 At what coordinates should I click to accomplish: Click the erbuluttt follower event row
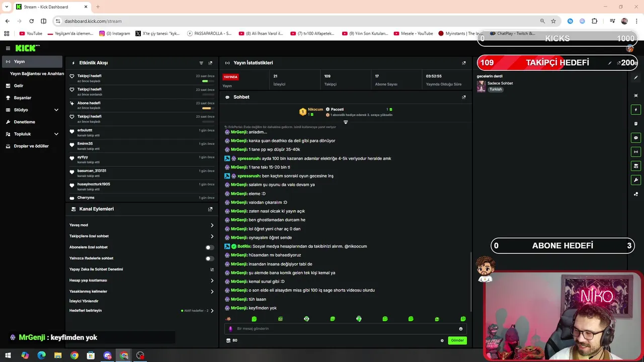[142, 132]
